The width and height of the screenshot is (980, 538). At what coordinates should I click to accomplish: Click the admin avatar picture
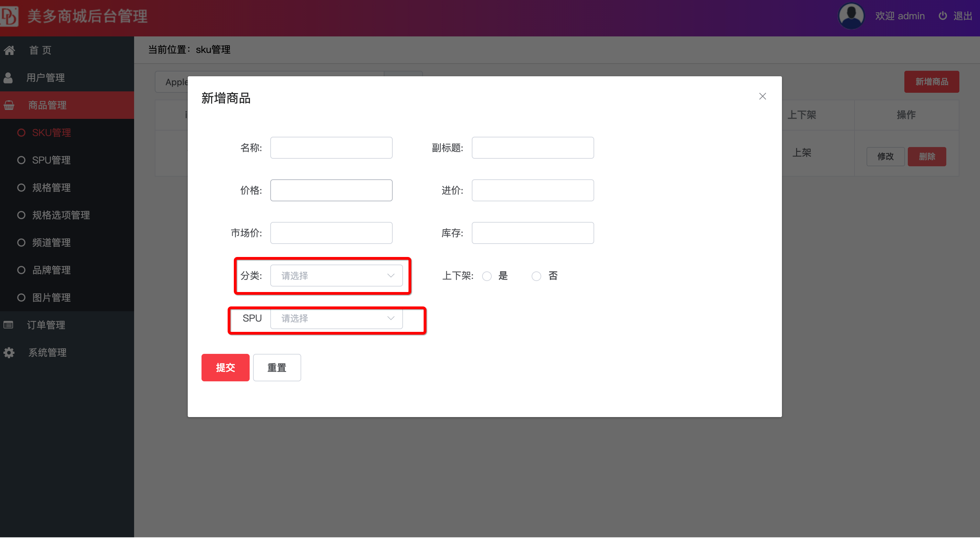point(851,16)
